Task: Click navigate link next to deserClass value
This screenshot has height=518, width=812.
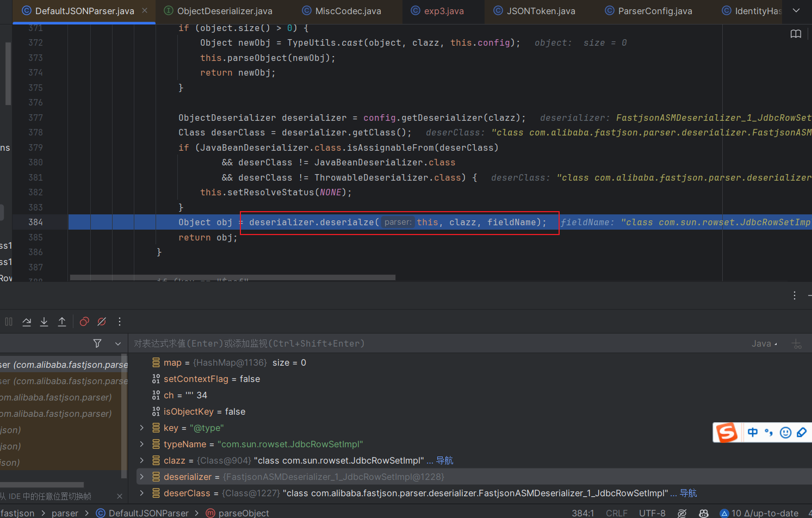Action: pos(688,493)
